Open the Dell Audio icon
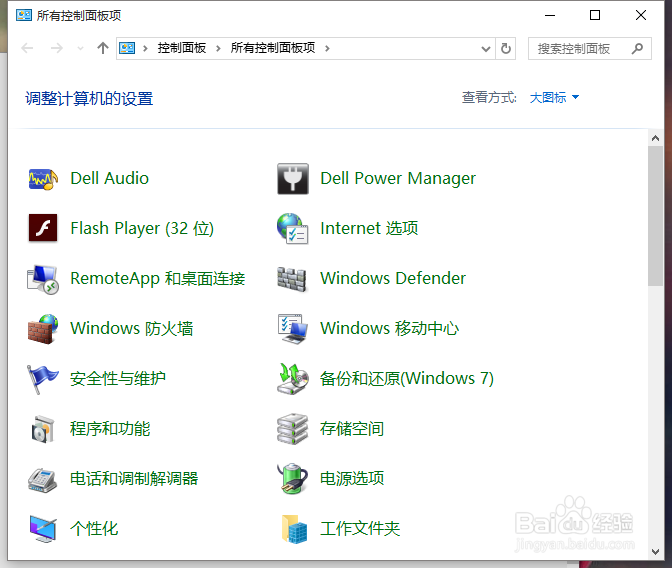 pos(42,178)
